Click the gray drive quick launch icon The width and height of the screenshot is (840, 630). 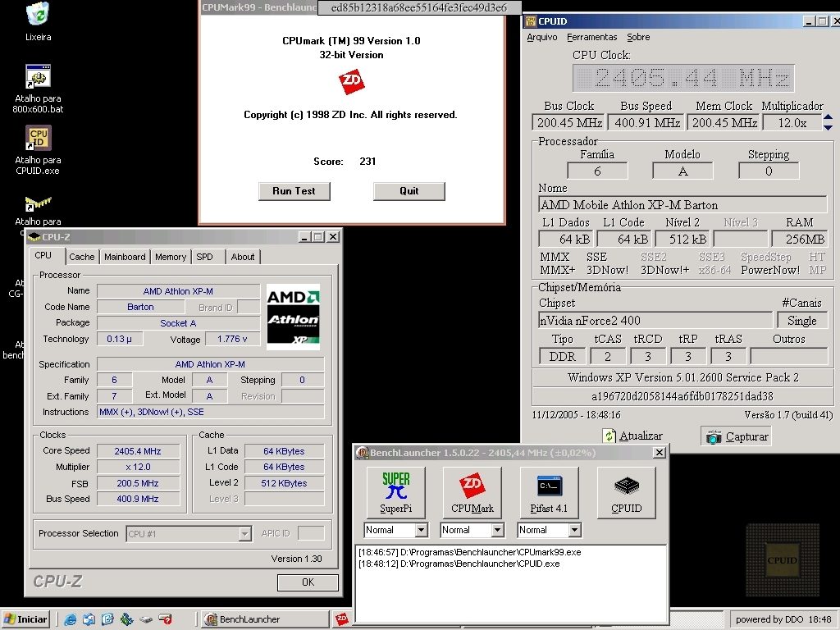(x=146, y=620)
